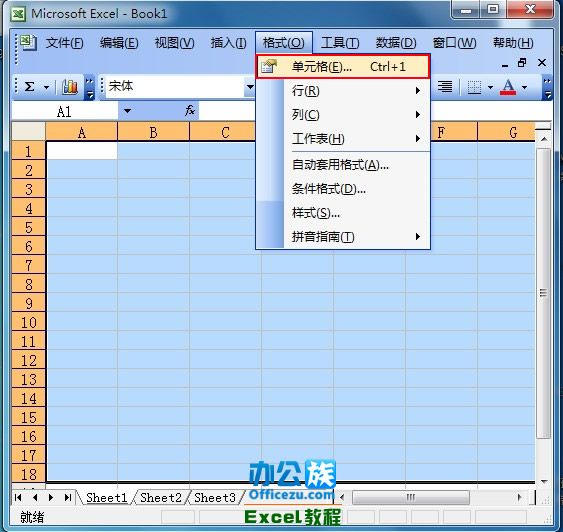Image resolution: width=563 pixels, height=532 pixels.
Task: Switch to Sheet3 tab
Action: [215, 498]
